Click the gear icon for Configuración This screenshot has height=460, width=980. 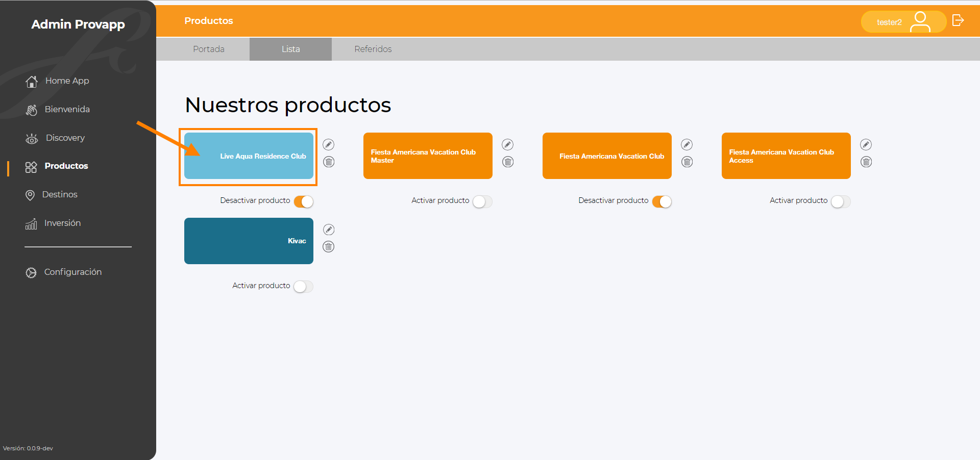pos(31,272)
